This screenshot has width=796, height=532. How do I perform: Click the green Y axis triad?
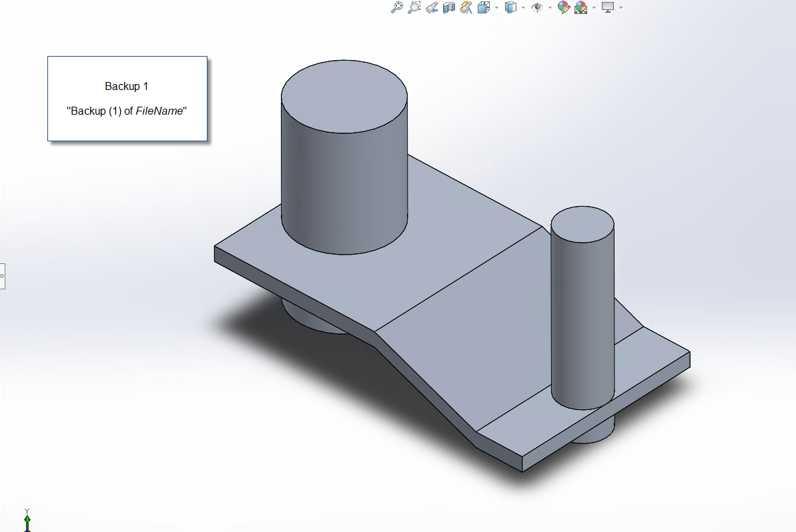pyautogui.click(x=27, y=519)
